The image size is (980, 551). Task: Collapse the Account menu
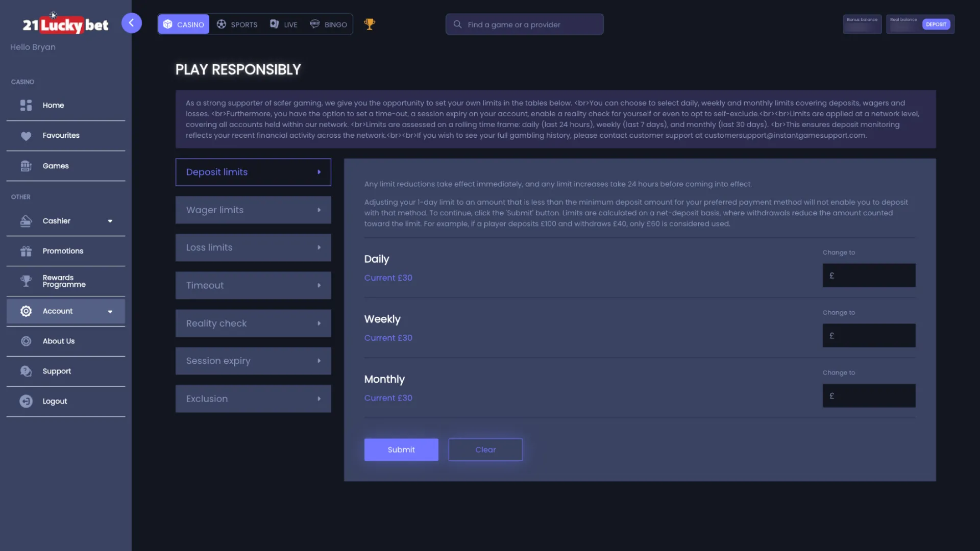[x=110, y=311]
